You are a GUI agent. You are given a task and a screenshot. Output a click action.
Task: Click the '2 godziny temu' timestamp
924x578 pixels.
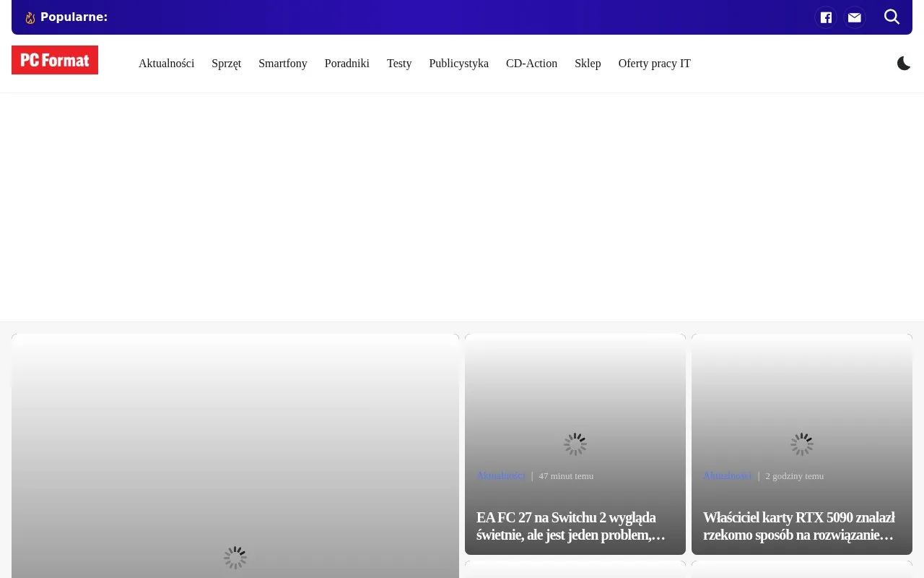pyautogui.click(x=794, y=476)
